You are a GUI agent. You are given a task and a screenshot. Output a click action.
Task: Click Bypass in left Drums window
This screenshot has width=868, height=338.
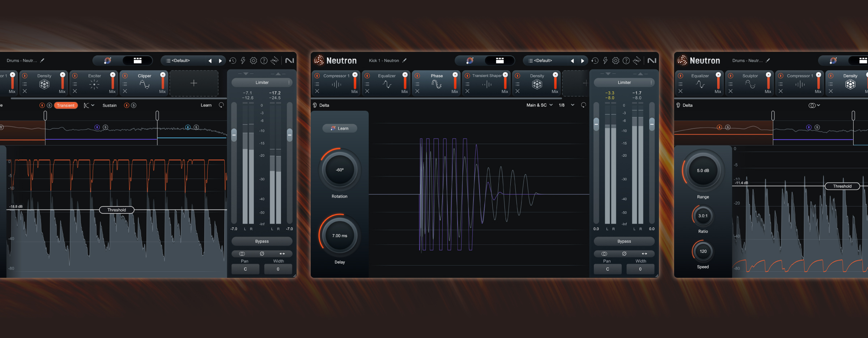coord(262,241)
